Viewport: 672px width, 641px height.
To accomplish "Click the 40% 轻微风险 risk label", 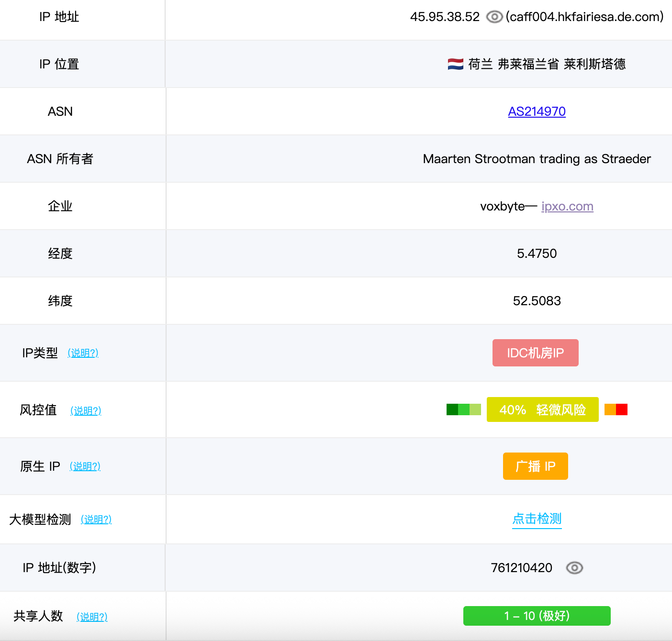I will 542,410.
